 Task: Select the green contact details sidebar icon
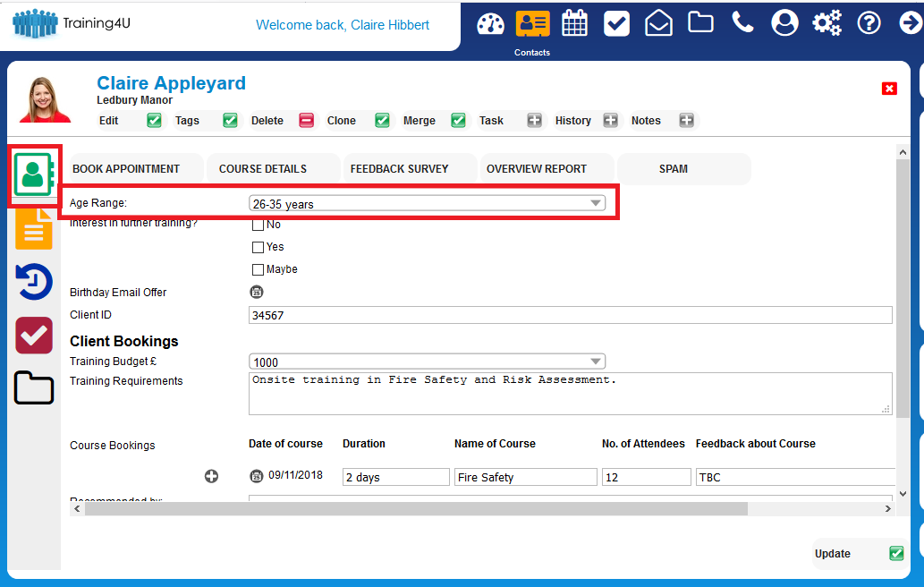point(34,175)
